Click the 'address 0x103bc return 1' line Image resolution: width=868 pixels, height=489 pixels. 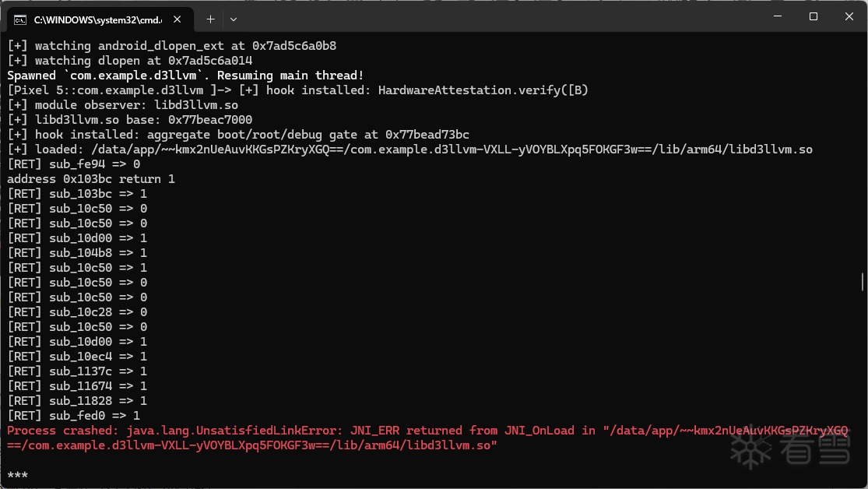(91, 179)
